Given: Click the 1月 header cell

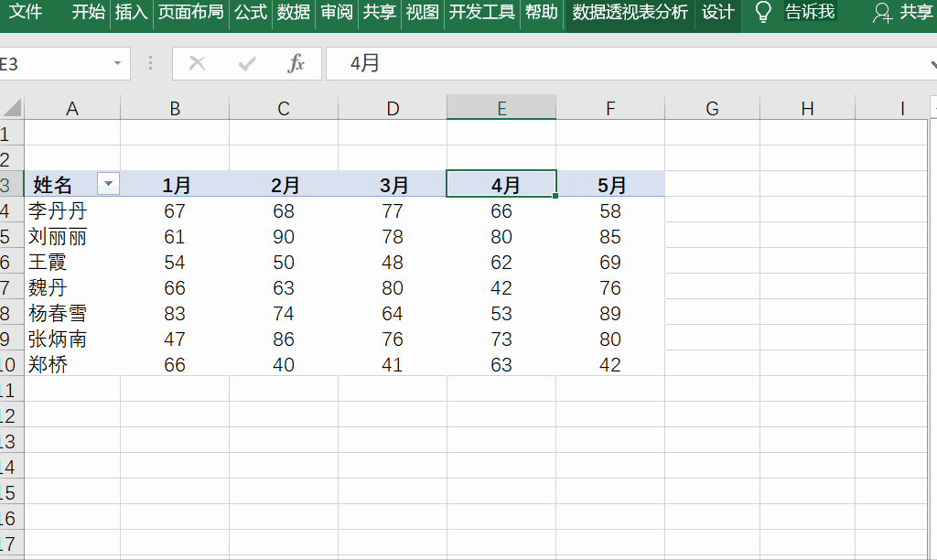Looking at the screenshot, I should (x=175, y=184).
